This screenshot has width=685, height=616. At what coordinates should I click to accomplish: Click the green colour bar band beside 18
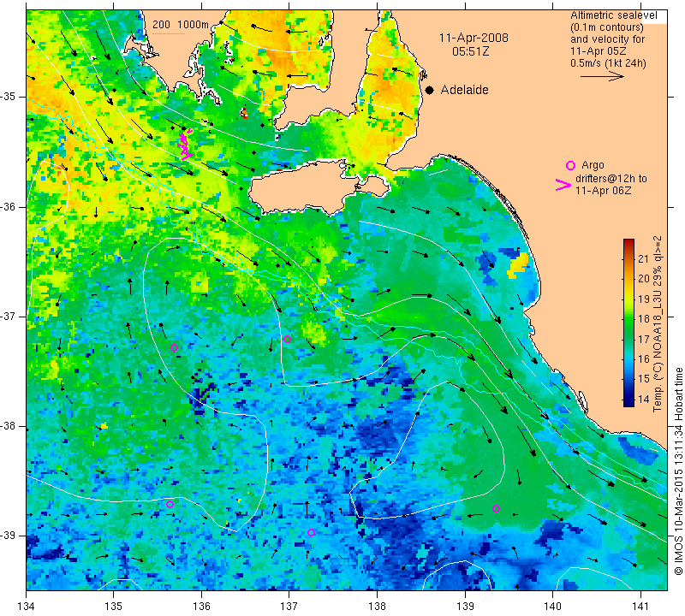tap(628, 319)
